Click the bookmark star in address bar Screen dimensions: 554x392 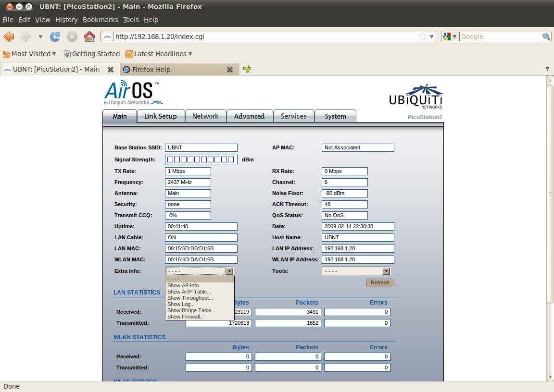[x=422, y=37]
